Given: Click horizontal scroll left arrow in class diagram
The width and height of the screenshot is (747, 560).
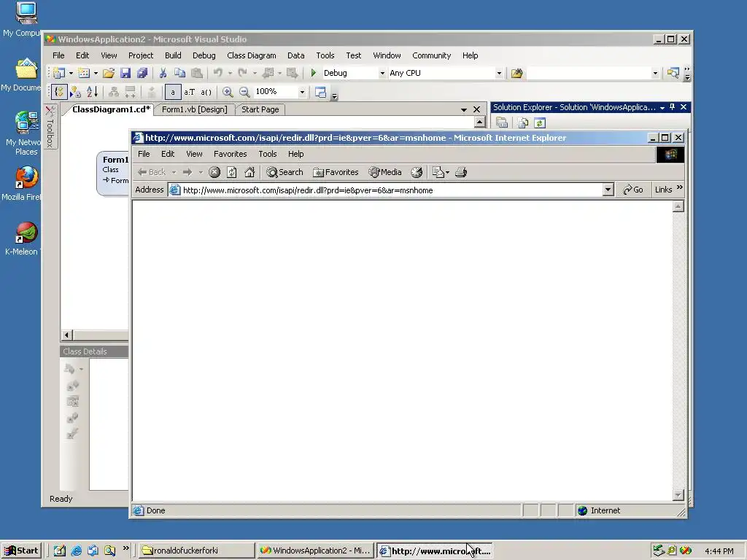Looking at the screenshot, I should pyautogui.click(x=66, y=335).
